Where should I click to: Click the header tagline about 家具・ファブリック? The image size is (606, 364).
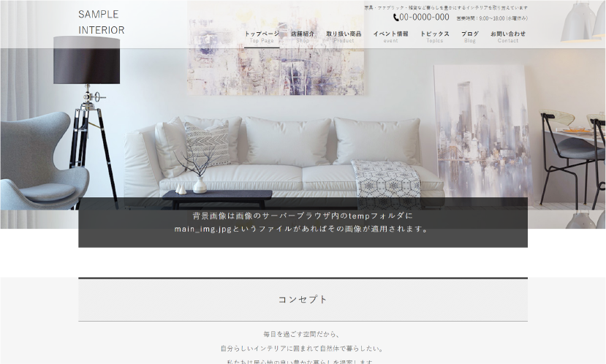(x=445, y=7)
